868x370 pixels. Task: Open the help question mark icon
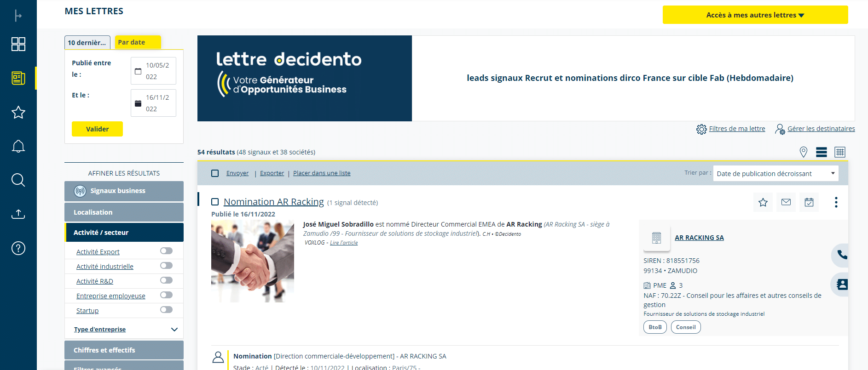(18, 248)
